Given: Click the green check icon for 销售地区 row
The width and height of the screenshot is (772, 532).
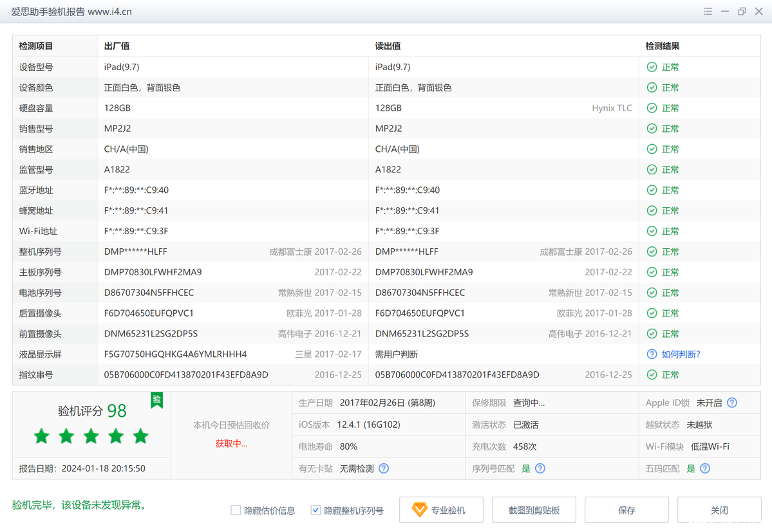Looking at the screenshot, I should (x=652, y=149).
